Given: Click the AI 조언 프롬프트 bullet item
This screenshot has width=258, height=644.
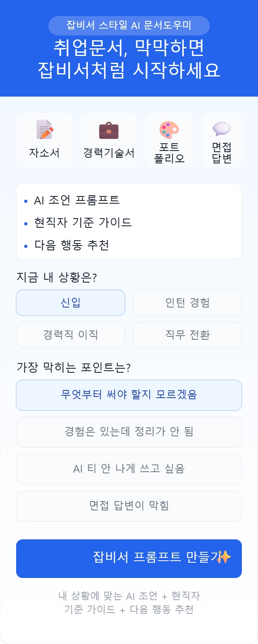Looking at the screenshot, I should coord(77,200).
